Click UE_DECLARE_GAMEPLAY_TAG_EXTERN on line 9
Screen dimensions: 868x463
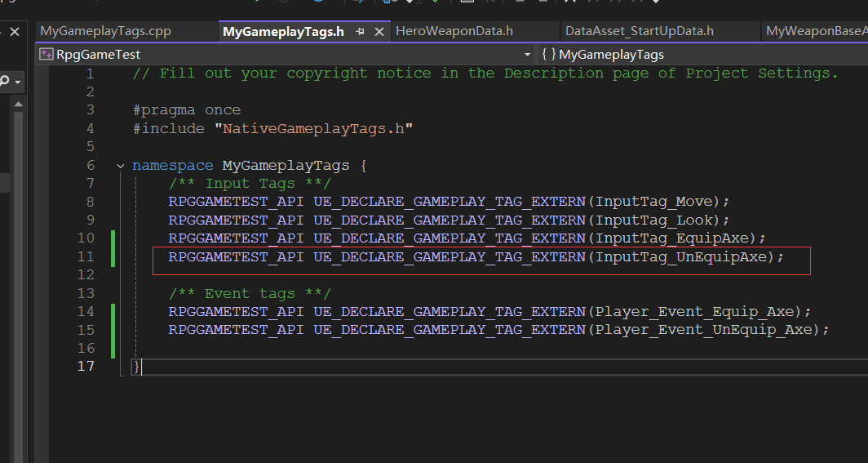point(449,220)
